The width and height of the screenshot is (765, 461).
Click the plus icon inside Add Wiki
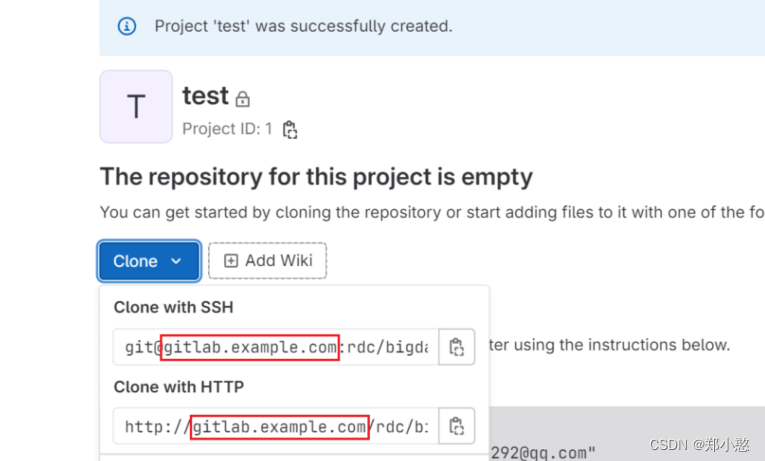(231, 261)
